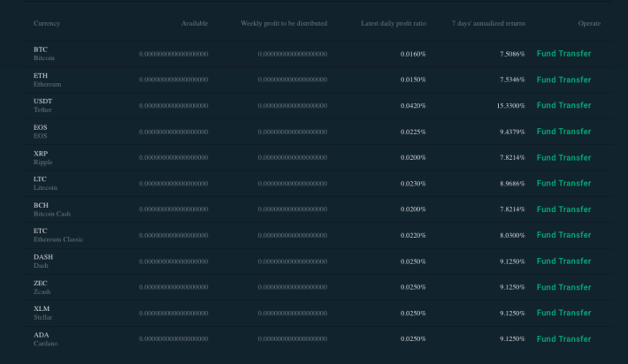This screenshot has height=364, width=628.
Task: Open Fund Transfer for ETC Ethereum Classic
Action: coord(563,235)
